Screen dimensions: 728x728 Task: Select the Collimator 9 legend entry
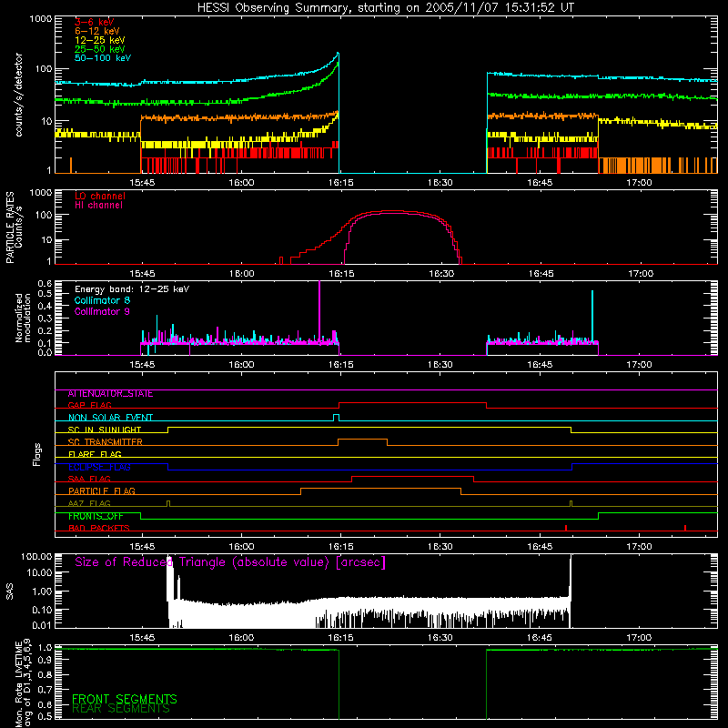point(102,311)
